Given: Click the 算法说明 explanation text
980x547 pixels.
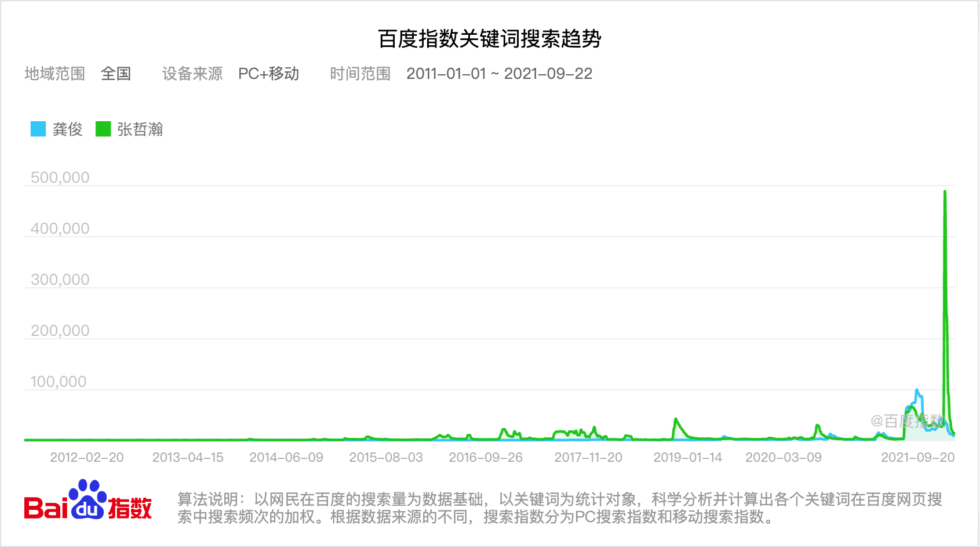Looking at the screenshot, I should [560, 508].
